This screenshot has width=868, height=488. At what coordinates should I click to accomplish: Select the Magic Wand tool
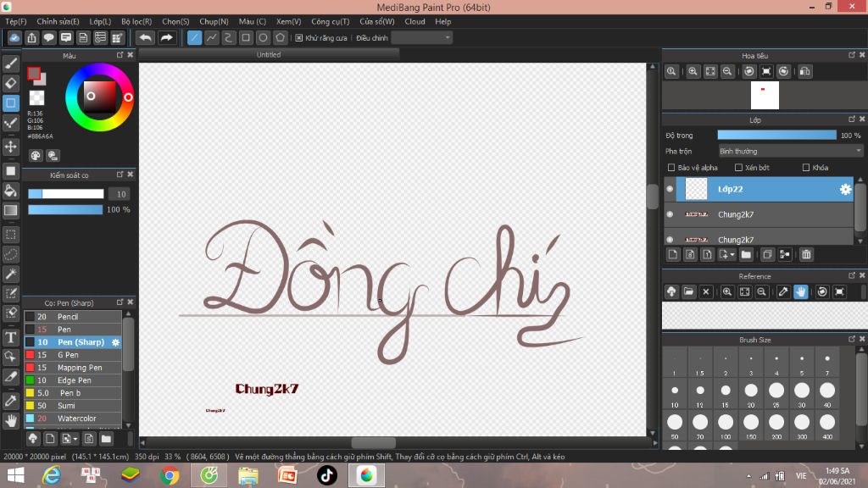(10, 274)
